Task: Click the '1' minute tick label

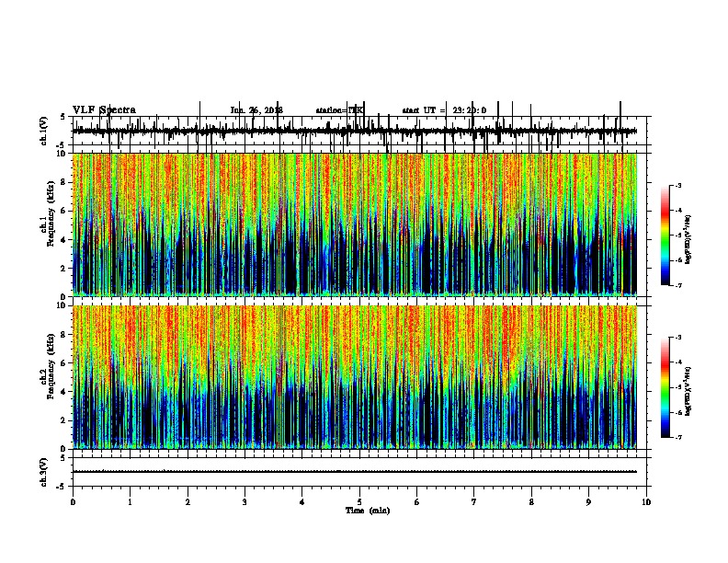Action: coord(130,501)
